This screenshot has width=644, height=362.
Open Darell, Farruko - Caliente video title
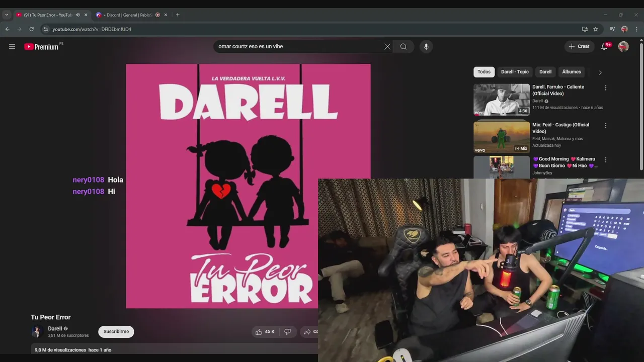pos(558,90)
